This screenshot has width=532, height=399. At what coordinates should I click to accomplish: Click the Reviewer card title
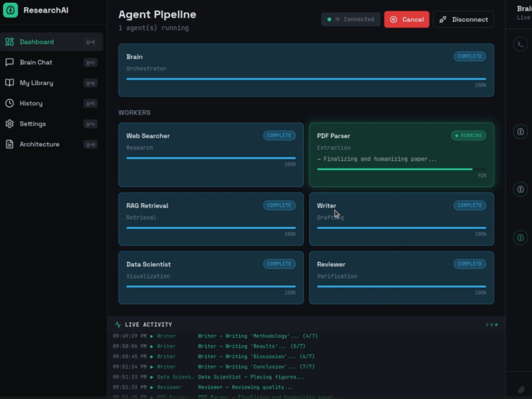[331, 264]
